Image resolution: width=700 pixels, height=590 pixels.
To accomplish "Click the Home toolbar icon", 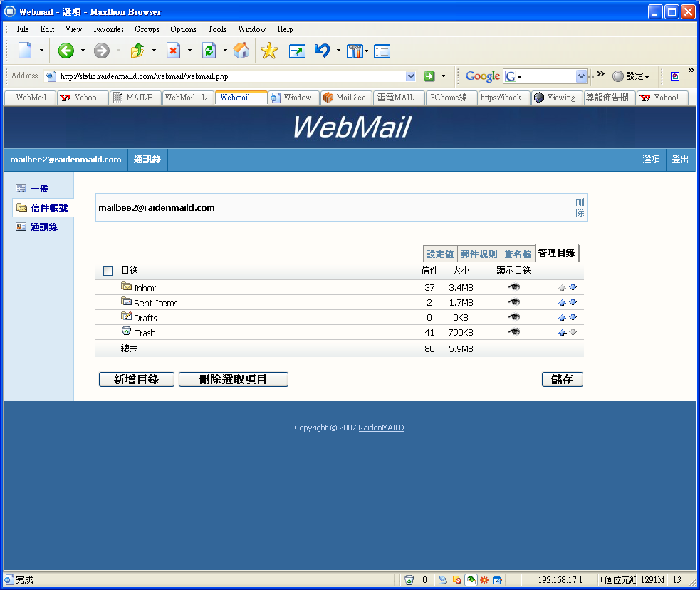I will tap(241, 51).
